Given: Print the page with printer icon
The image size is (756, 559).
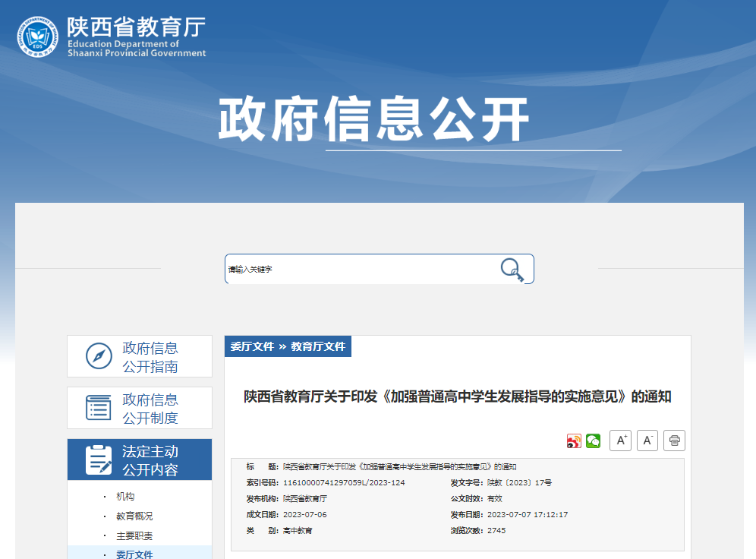Looking at the screenshot, I should pos(675,441).
